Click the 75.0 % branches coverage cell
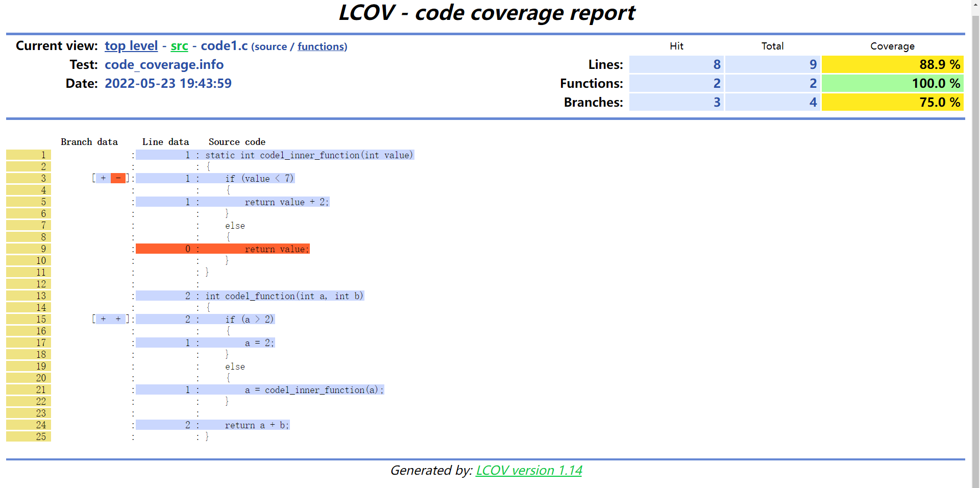 coord(892,102)
